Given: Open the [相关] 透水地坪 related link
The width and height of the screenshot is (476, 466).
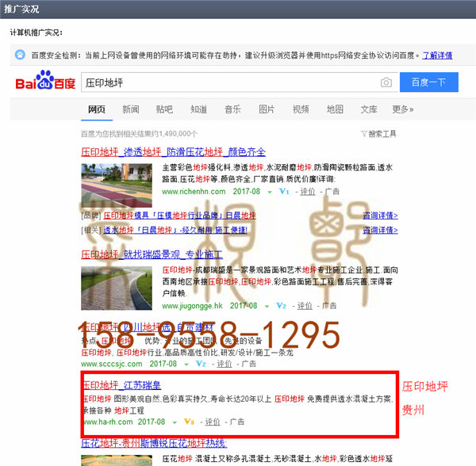Looking at the screenshot, I should [x=175, y=230].
